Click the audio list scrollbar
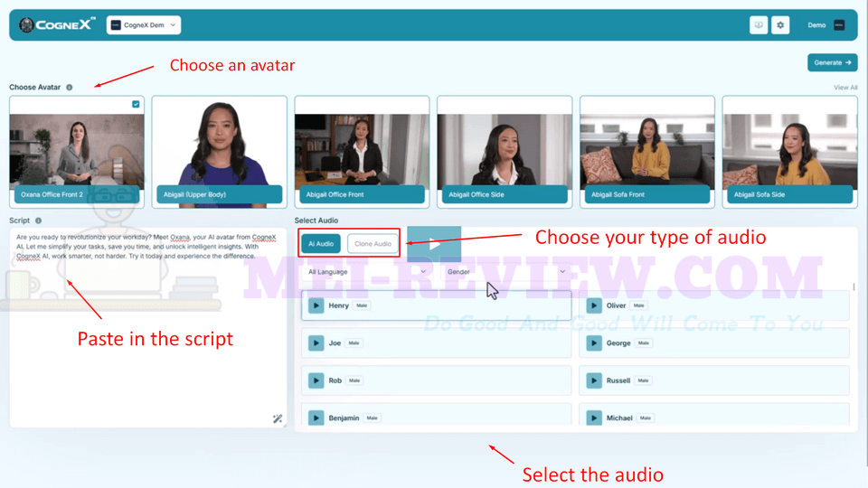 coord(854,287)
